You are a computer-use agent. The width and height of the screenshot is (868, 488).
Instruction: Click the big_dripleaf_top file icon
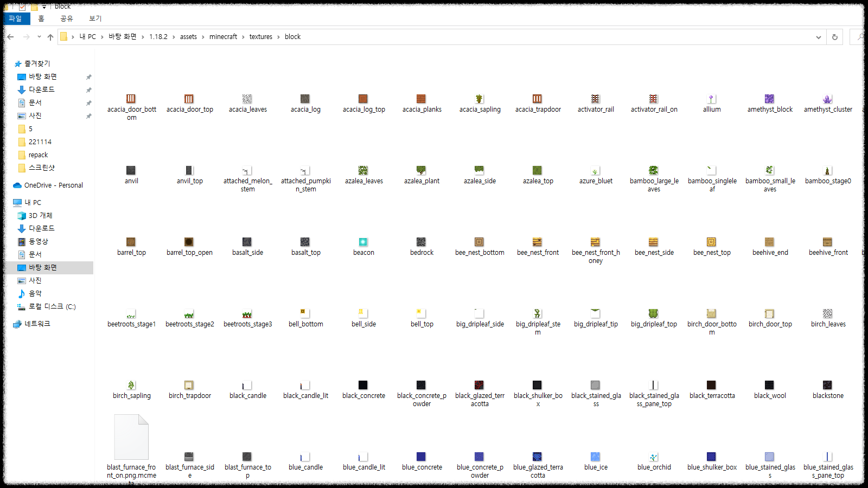click(x=654, y=314)
